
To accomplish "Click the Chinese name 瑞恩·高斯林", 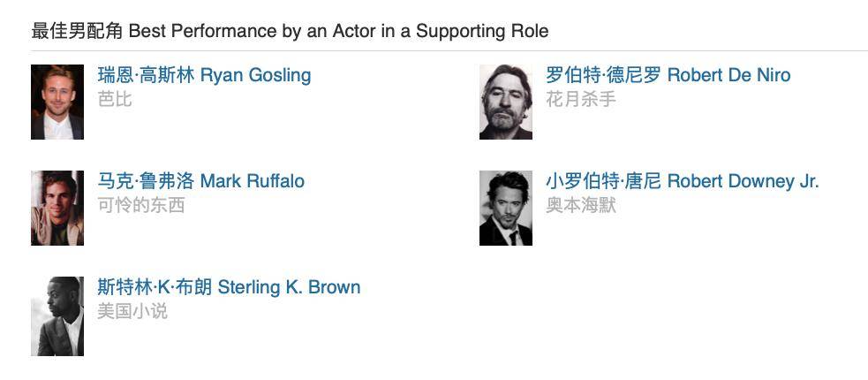I will click(x=147, y=75).
